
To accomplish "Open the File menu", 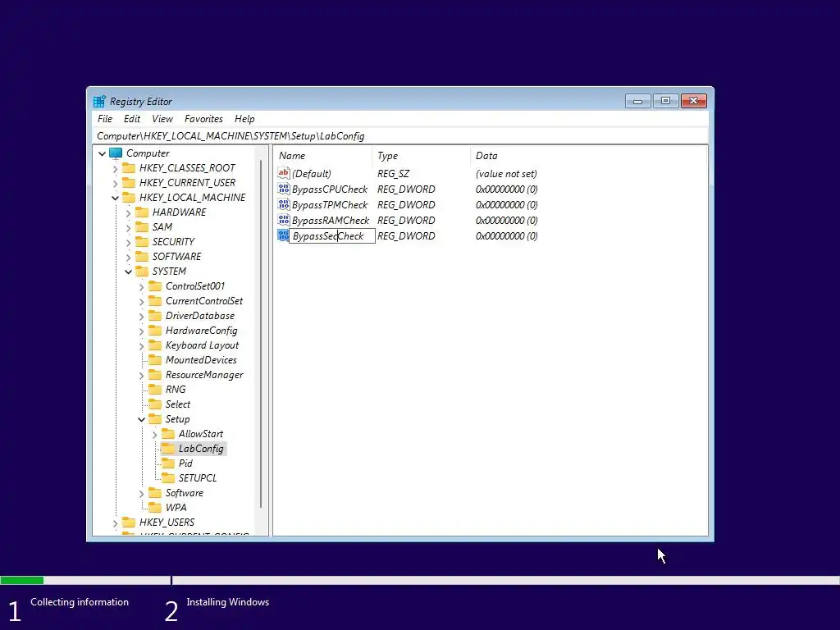I will [105, 119].
